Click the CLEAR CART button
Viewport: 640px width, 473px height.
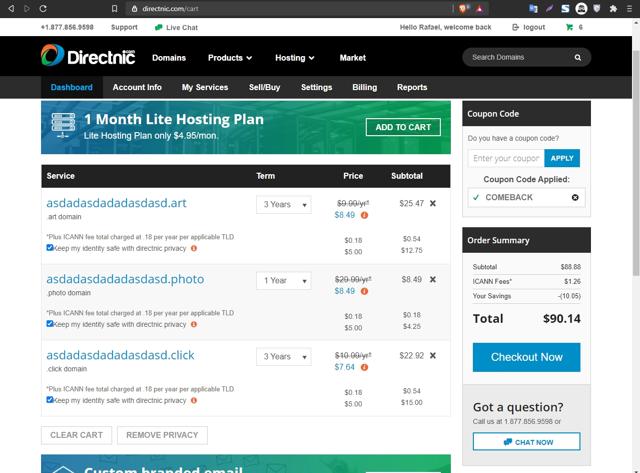[76, 435]
